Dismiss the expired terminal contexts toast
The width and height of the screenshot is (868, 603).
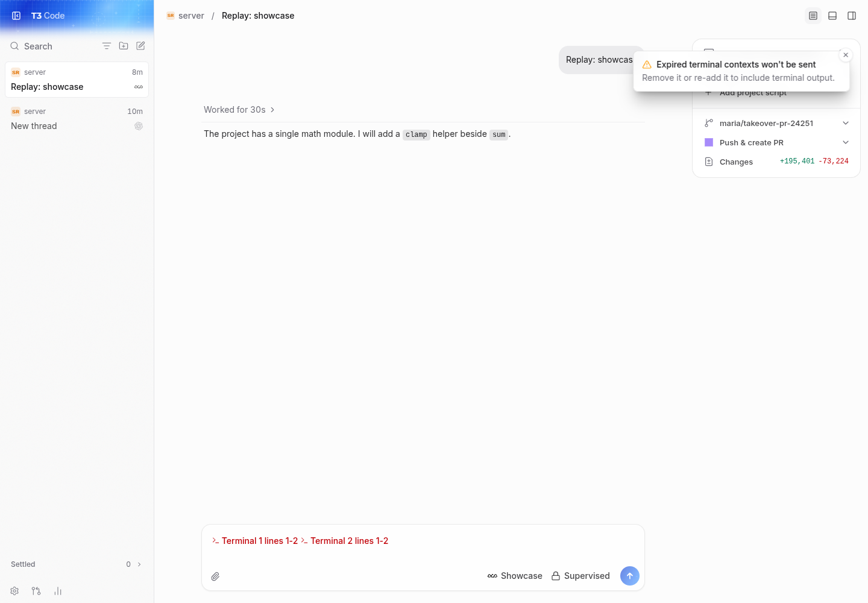tap(846, 55)
